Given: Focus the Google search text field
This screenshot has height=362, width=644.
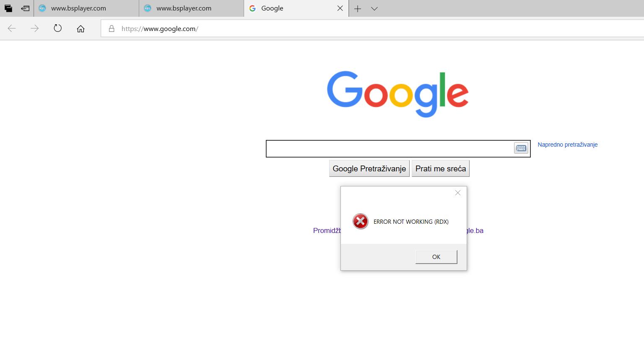Looking at the screenshot, I should (x=389, y=149).
